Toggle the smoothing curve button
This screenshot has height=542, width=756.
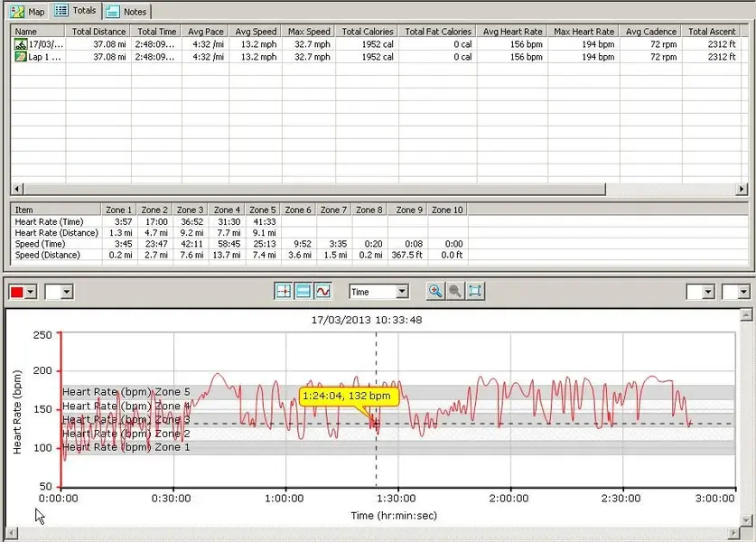(x=322, y=291)
